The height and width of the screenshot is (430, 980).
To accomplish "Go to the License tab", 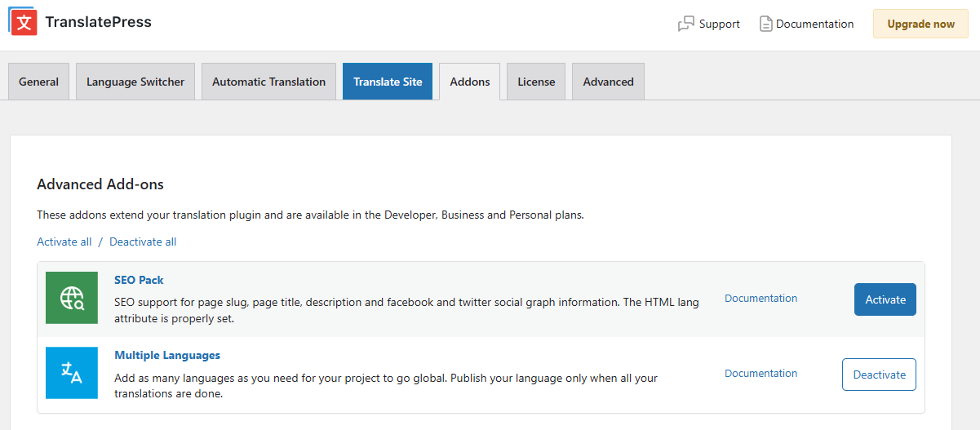I will [x=536, y=82].
